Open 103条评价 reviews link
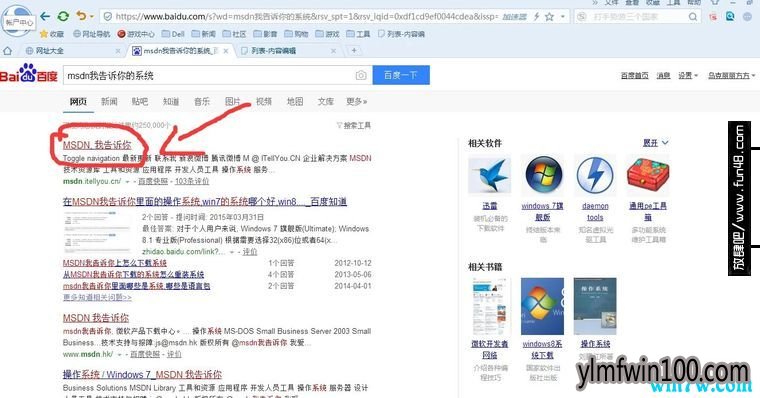Viewport: 760px width, 398px height. click(192, 181)
